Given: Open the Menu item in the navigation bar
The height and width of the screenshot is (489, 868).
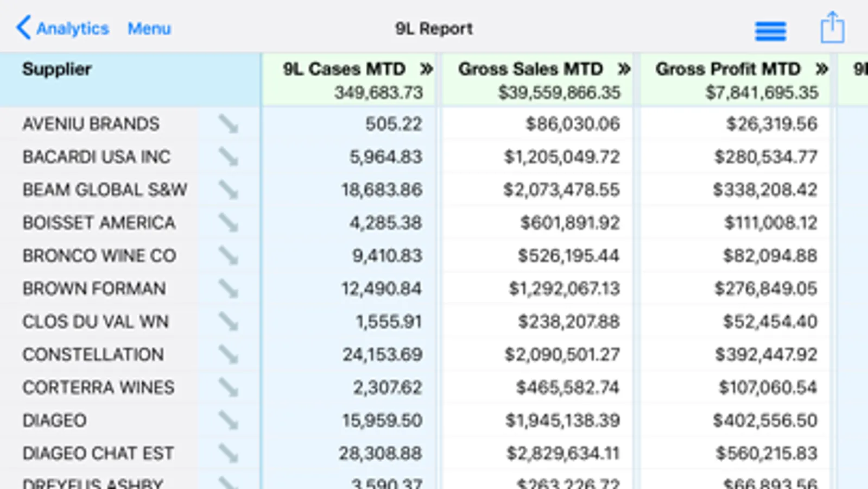Looking at the screenshot, I should (149, 28).
